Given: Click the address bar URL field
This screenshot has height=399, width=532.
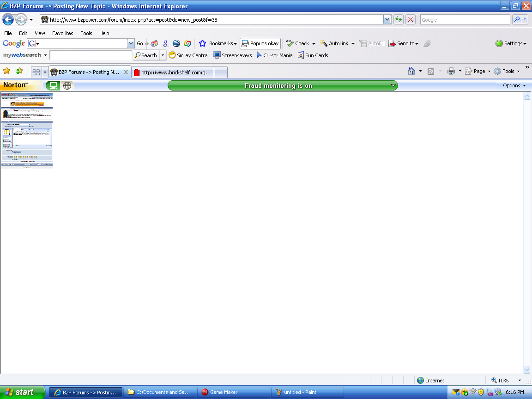Looking at the screenshot, I should click(216, 20).
